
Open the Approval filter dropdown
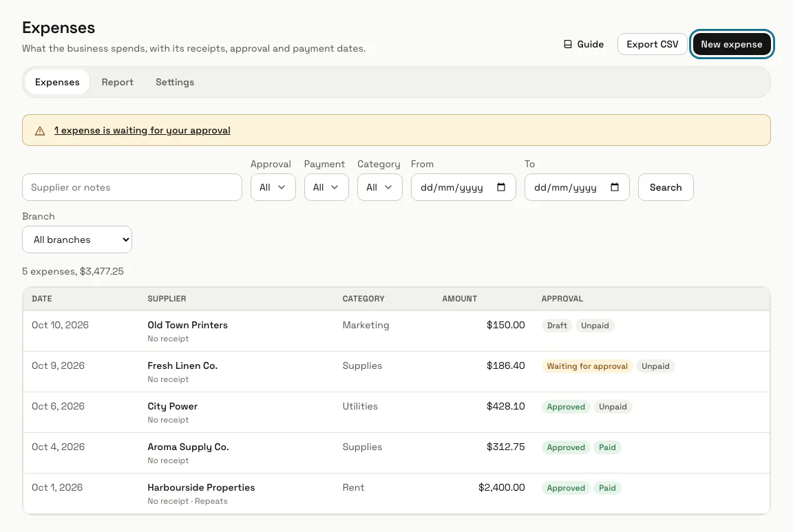273,187
